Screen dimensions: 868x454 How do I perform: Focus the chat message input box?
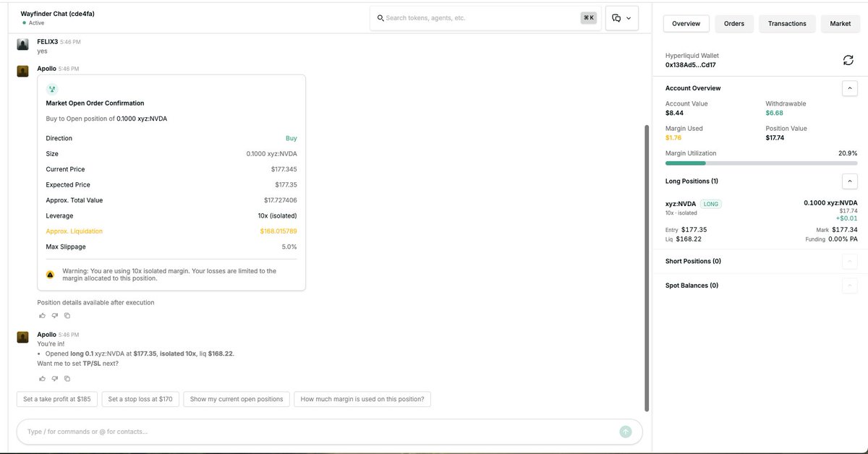tap(329, 432)
